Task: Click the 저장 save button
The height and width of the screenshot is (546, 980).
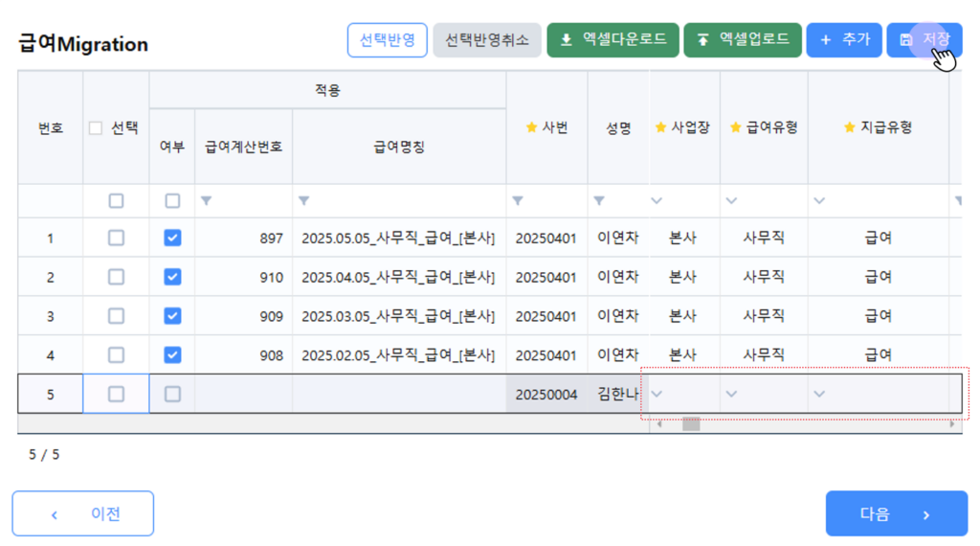Action: tap(924, 39)
